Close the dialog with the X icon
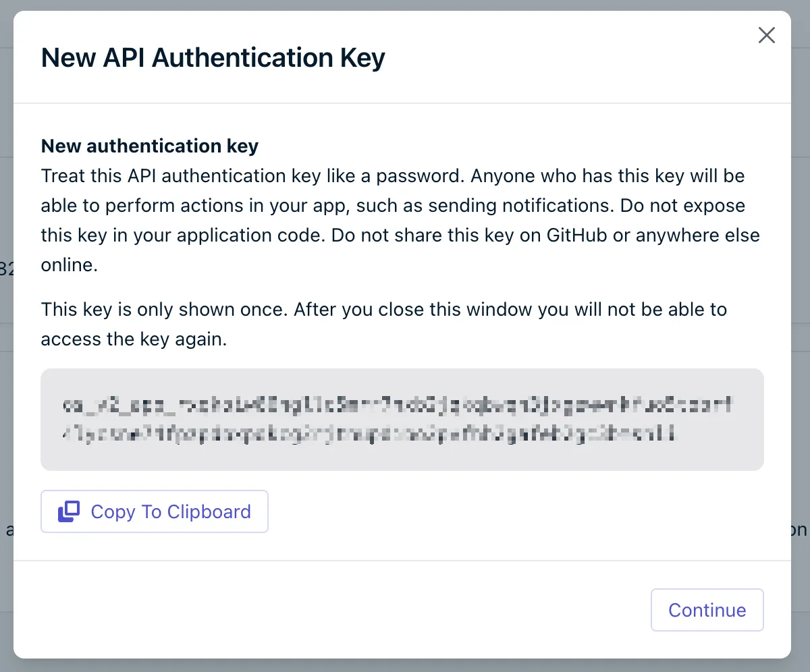The image size is (810, 672). (x=766, y=35)
